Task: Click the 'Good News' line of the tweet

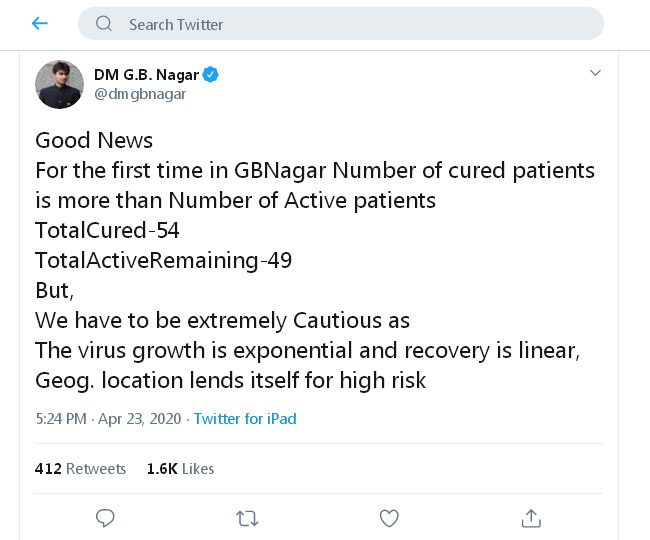Action: (94, 140)
